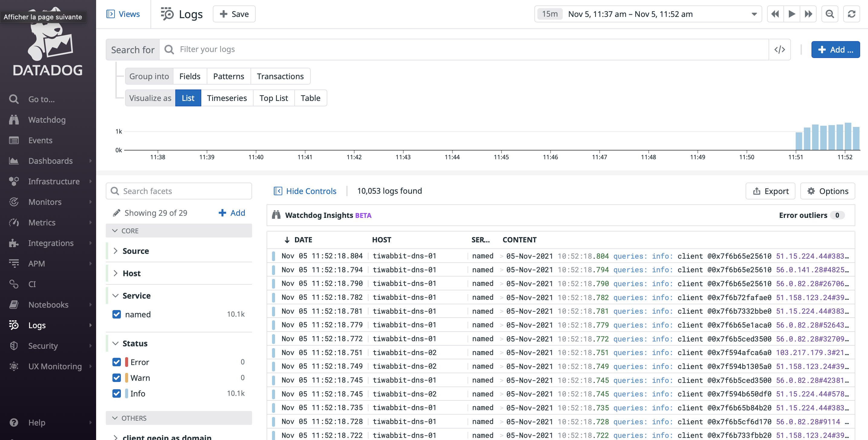Open the Views panel
The image size is (868, 440).
pos(123,14)
